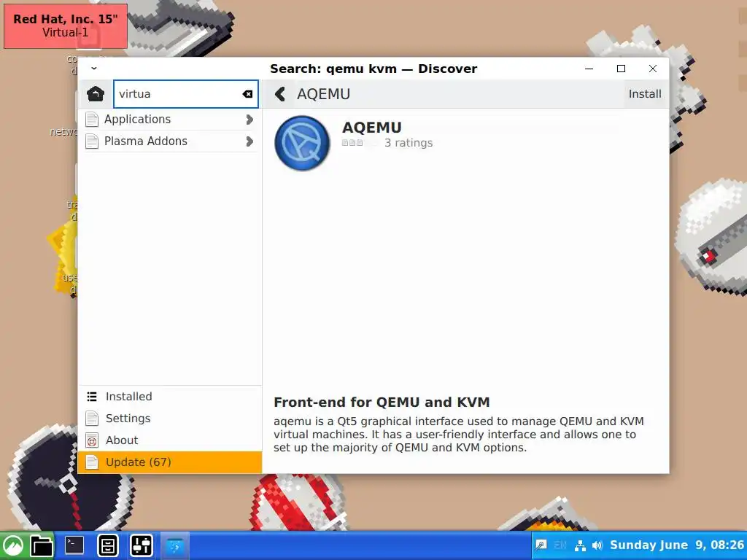747x560 pixels.
Task: Open the file cabinet launcher in taskbar
Action: [108, 545]
